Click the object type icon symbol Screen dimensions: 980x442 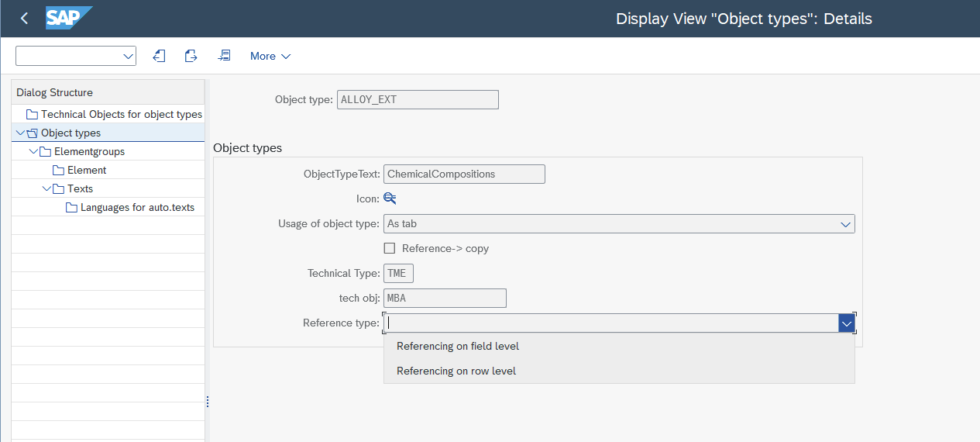(390, 199)
